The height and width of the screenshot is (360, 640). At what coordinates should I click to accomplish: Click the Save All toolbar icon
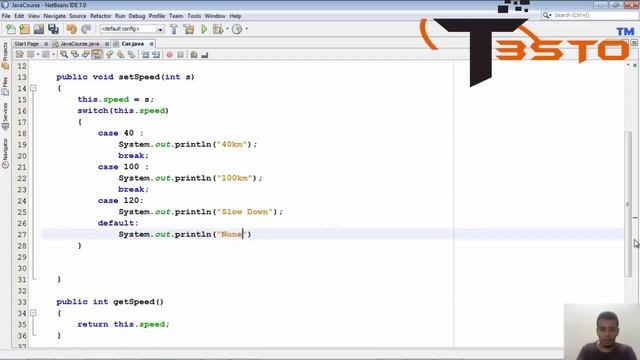click(53, 29)
